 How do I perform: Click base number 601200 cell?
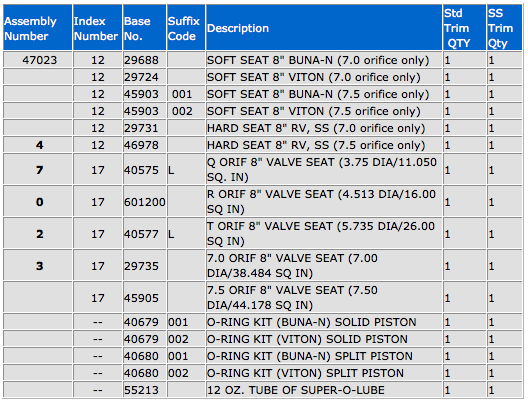click(x=144, y=202)
